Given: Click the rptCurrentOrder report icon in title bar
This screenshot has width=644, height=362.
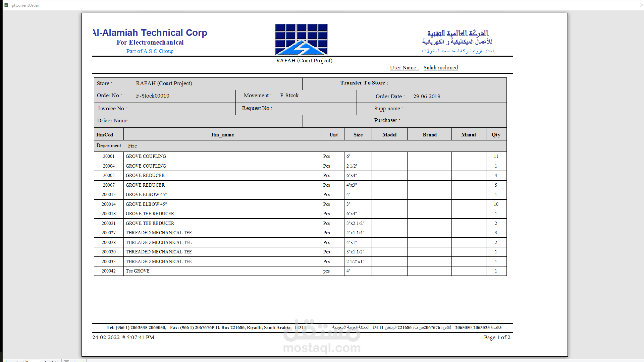Looking at the screenshot, I should (6, 5).
